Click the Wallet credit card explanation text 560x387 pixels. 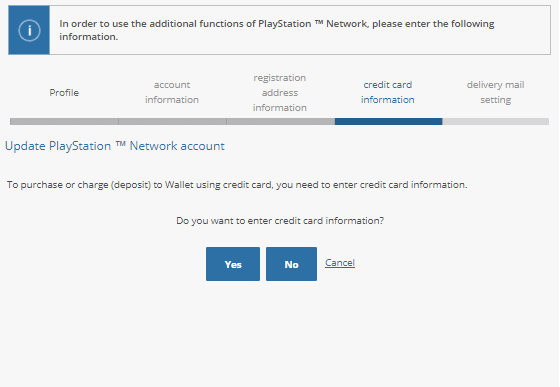pyautogui.click(x=237, y=185)
